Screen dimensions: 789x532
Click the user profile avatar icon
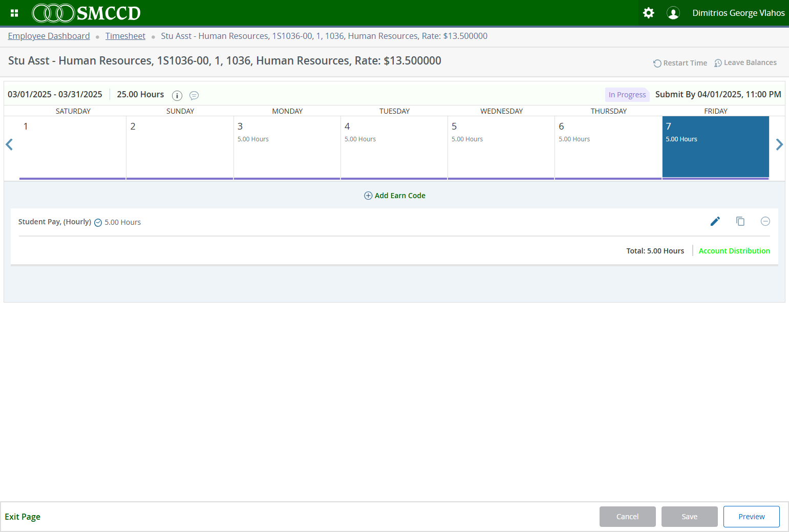(673, 13)
